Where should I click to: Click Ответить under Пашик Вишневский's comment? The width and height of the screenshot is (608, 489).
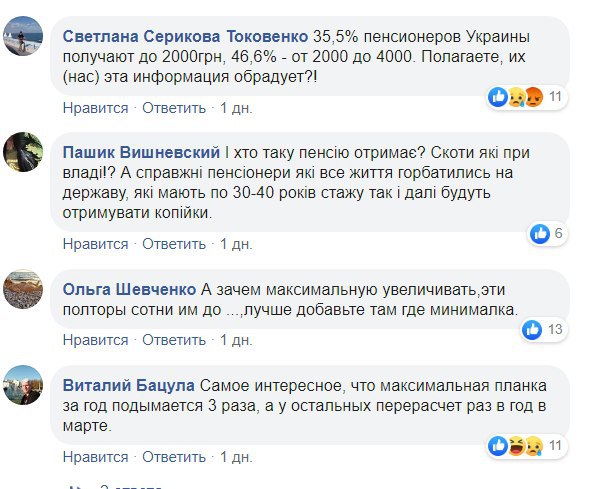(173, 243)
